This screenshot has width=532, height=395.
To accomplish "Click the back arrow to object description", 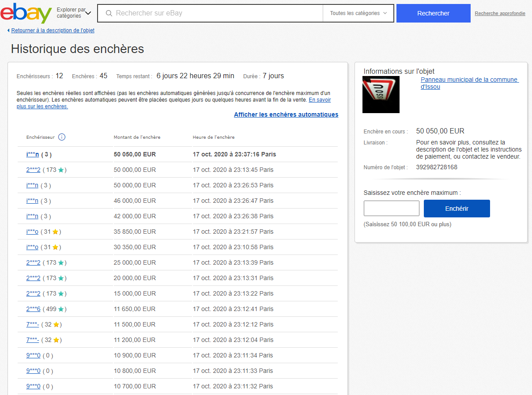I will 8,30.
